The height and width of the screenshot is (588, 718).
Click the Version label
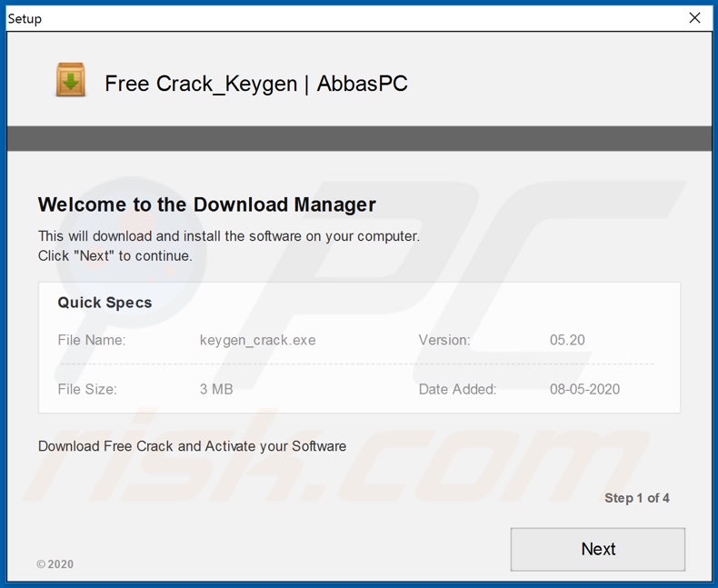(444, 340)
